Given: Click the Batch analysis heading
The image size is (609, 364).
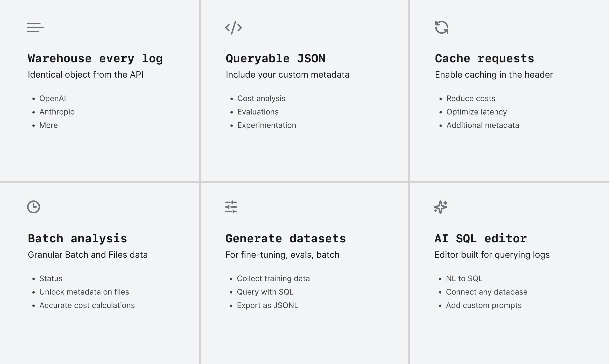Looking at the screenshot, I should coord(77,239).
